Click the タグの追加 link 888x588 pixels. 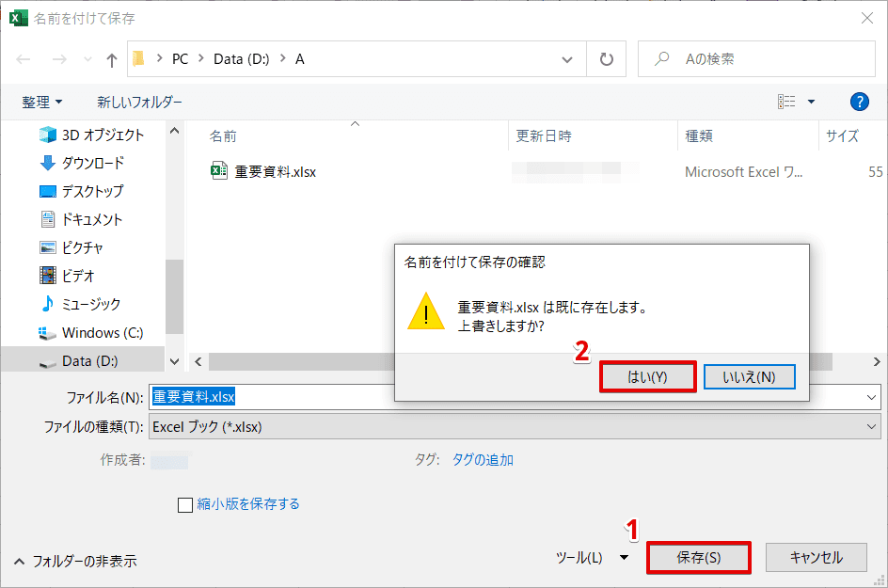point(483,458)
